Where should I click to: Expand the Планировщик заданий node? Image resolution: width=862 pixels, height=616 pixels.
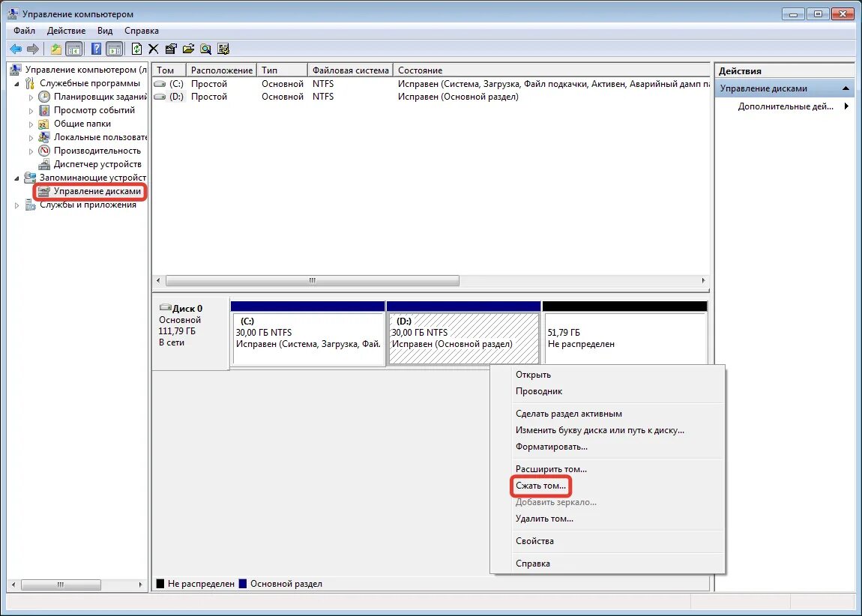(31, 97)
